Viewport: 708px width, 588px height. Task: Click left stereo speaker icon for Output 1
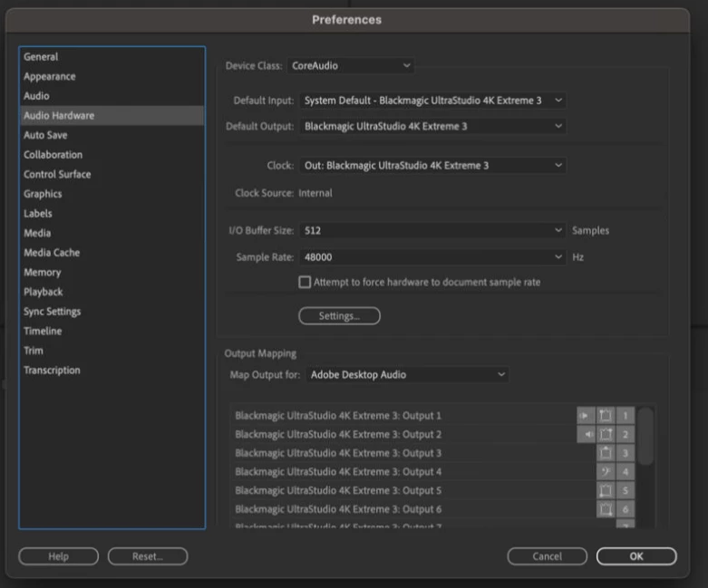(x=586, y=416)
